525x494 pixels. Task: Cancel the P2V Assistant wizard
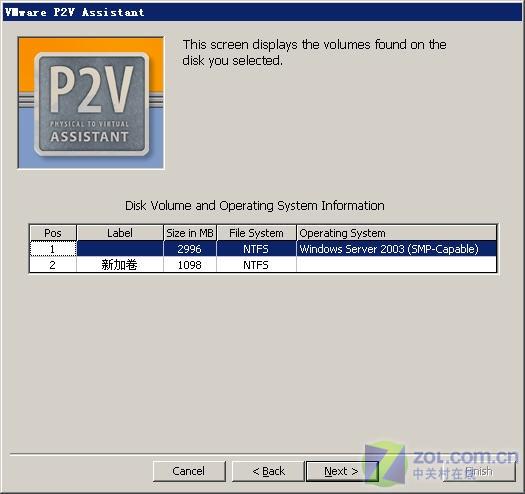pos(189,471)
